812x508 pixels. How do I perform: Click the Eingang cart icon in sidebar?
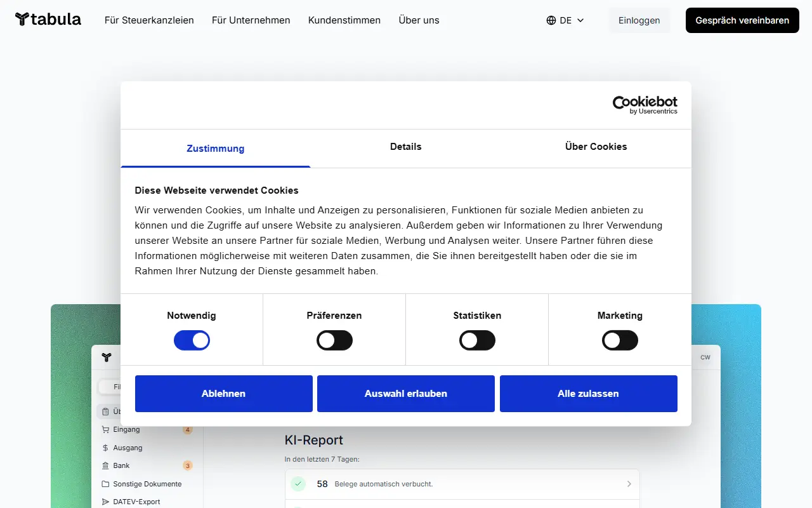point(105,430)
